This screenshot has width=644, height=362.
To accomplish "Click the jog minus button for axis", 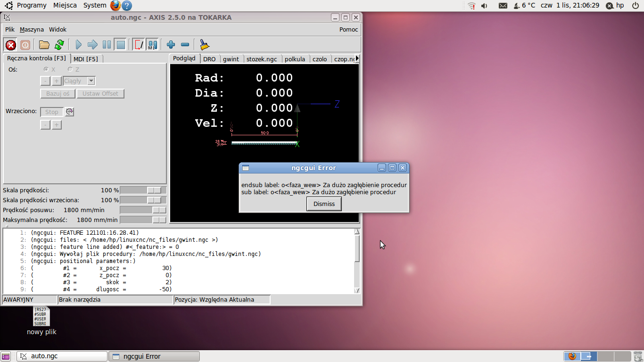I will click(45, 81).
